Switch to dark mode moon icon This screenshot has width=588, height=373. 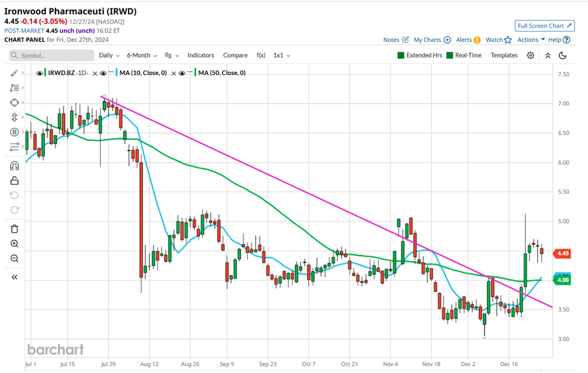pos(563,55)
